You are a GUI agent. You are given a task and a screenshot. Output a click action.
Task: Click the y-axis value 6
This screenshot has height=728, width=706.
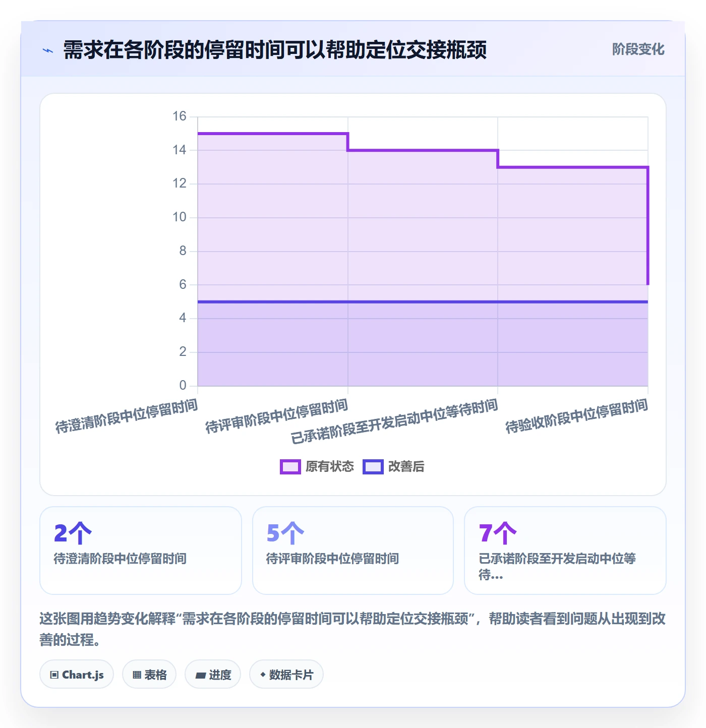(183, 285)
